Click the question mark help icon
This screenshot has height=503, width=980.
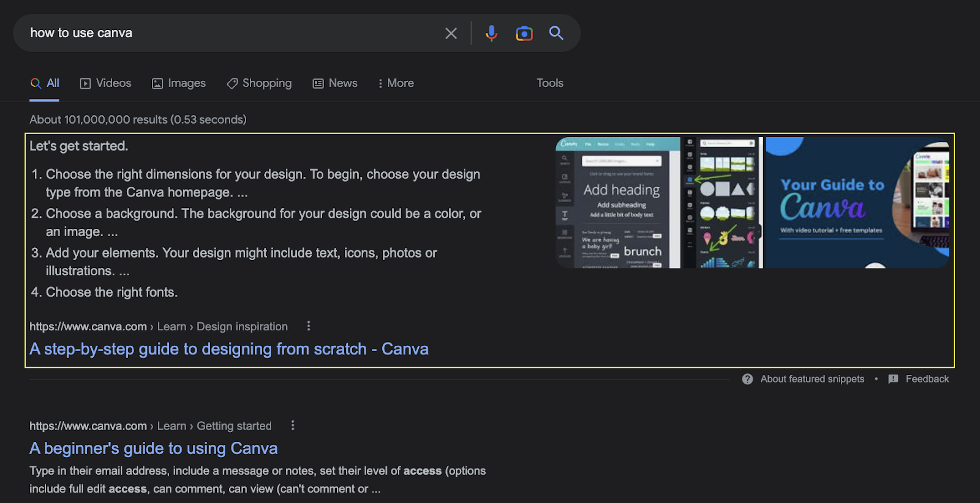point(747,379)
